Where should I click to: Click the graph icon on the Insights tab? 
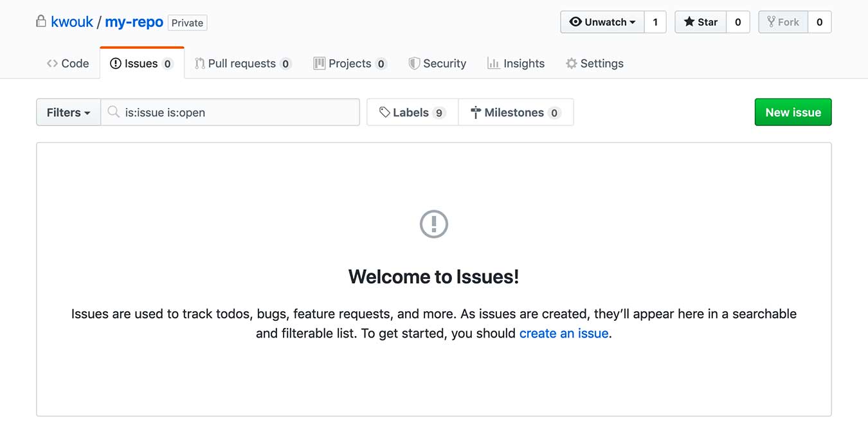pos(494,63)
